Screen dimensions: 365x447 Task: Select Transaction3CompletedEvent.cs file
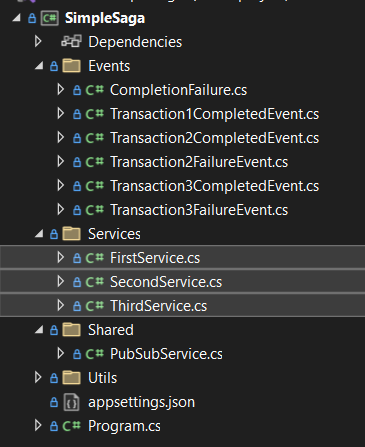tap(215, 186)
